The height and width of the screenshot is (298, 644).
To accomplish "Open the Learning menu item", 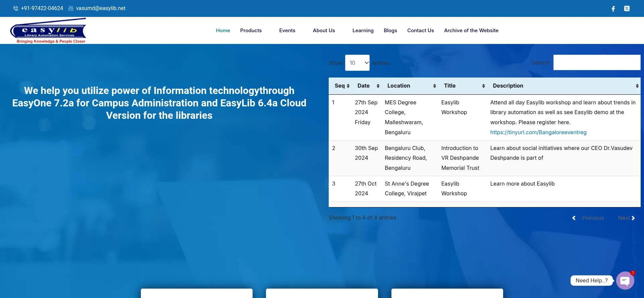I will coord(363,31).
